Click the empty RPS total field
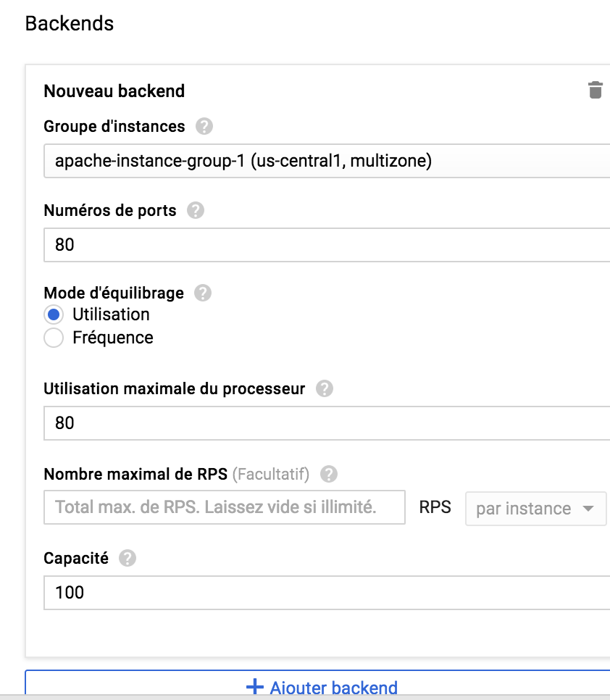Screen dimensions: 610x700 pos(225,507)
